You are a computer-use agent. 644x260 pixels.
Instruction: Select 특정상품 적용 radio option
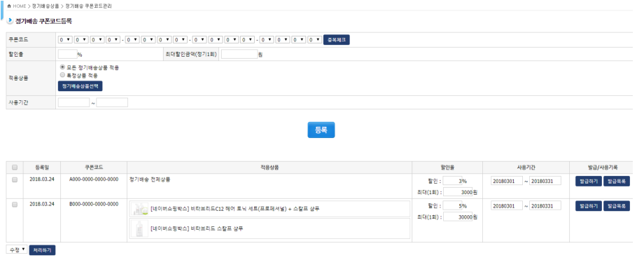pyautogui.click(x=62, y=75)
